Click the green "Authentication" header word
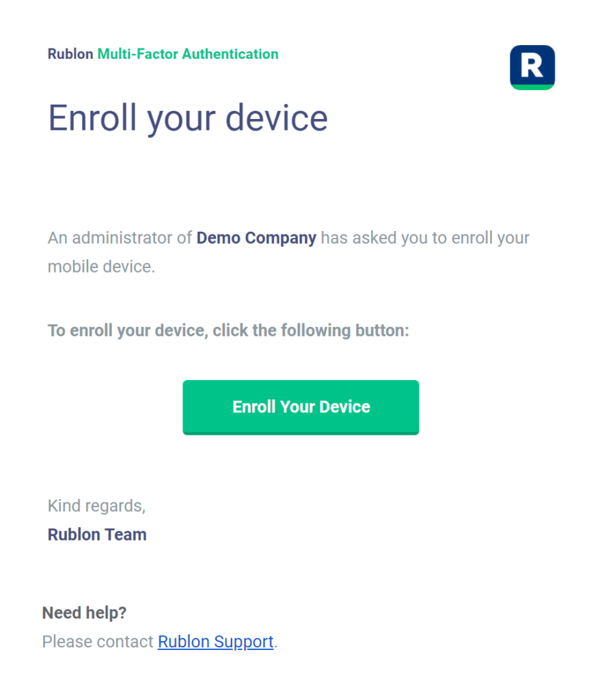 pyautogui.click(x=230, y=54)
